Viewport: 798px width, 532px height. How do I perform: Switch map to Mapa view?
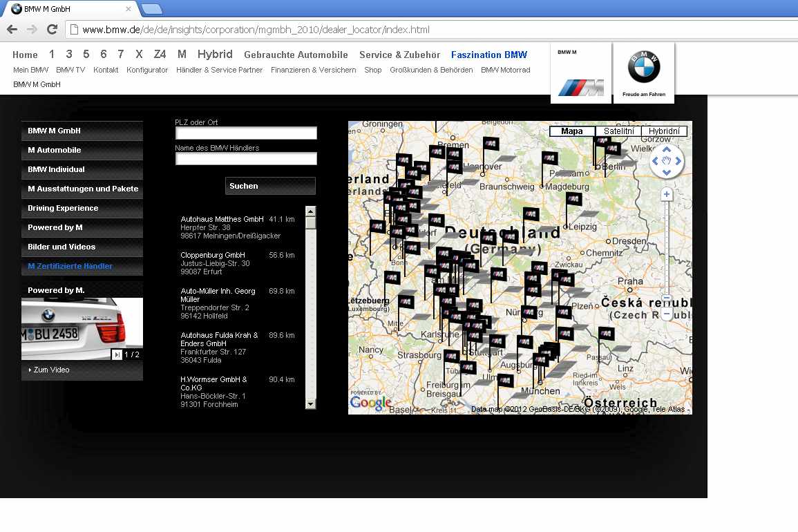[x=572, y=131]
